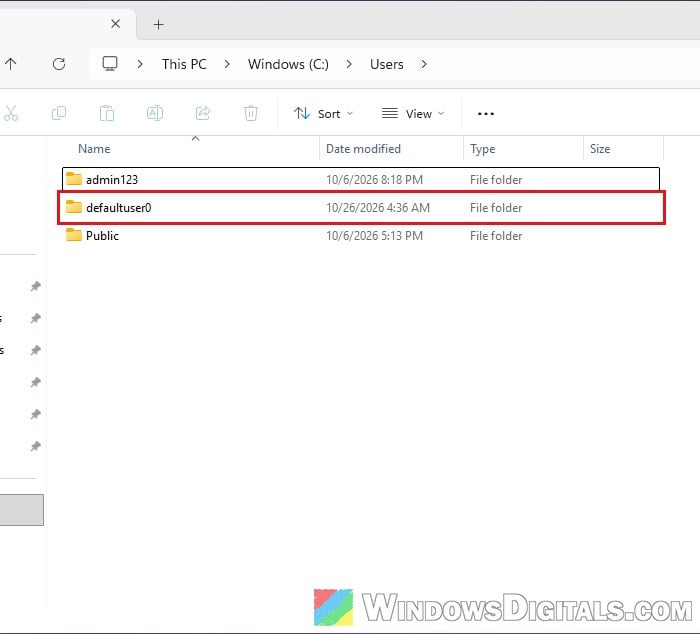Select the defaultuser0 folder name
This screenshot has width=700, height=634.
(x=119, y=208)
